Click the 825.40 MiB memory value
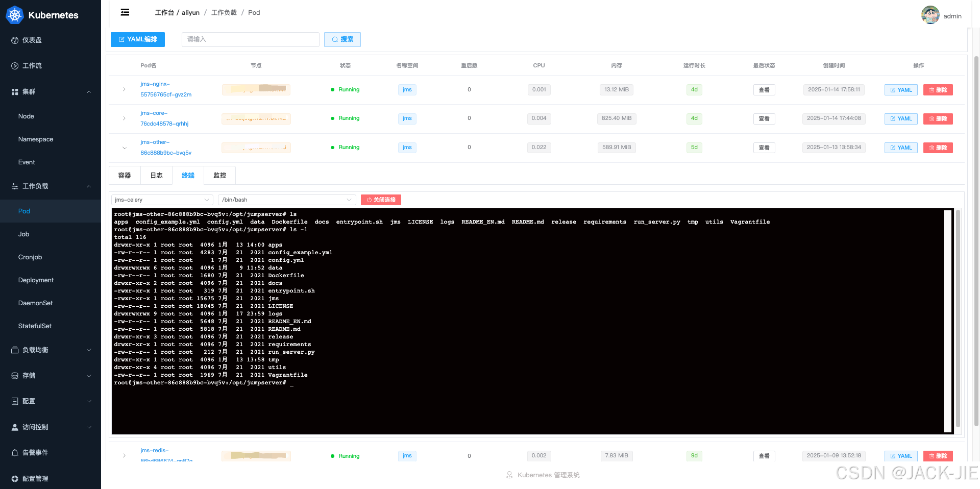Viewport: 980px width, 489px height. pyautogui.click(x=616, y=118)
